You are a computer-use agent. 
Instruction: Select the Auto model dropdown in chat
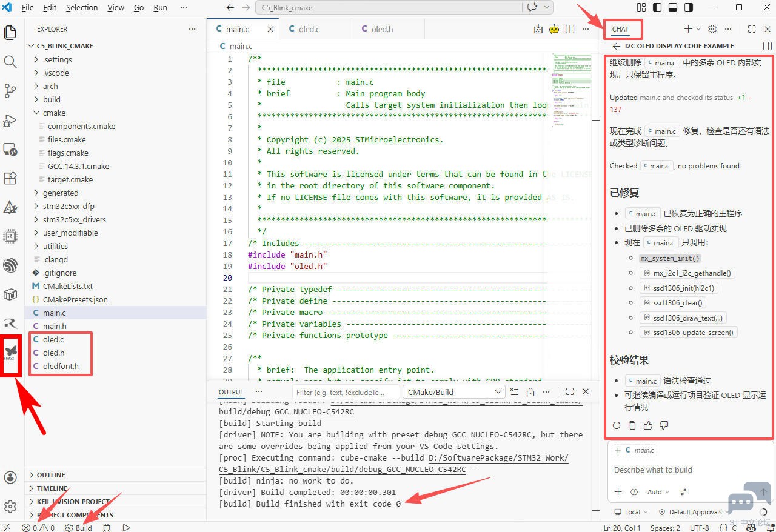click(x=656, y=491)
